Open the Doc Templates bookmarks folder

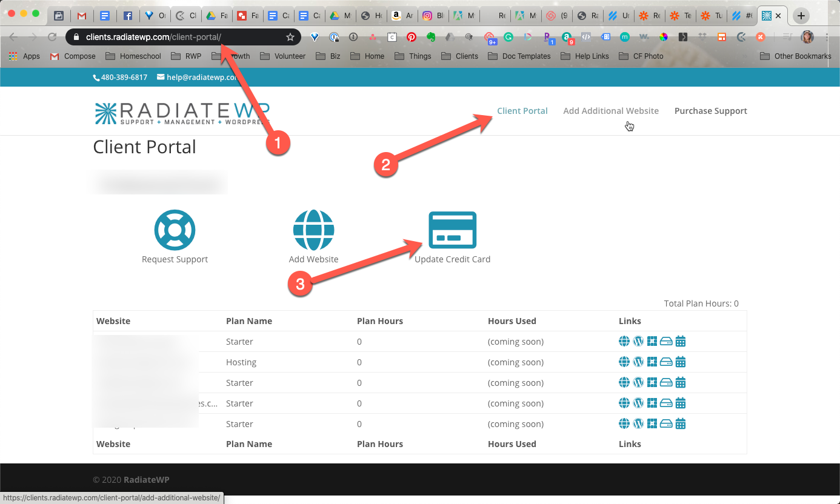pos(519,56)
